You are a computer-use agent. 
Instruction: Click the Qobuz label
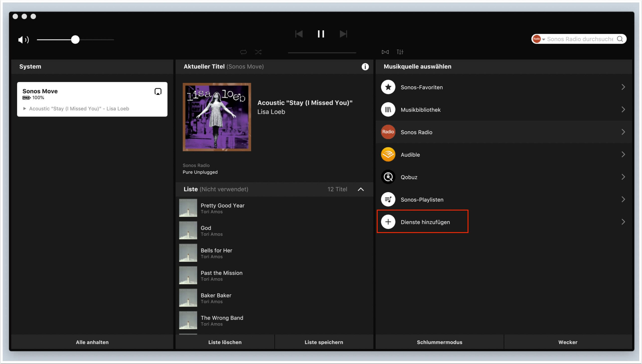409,177
